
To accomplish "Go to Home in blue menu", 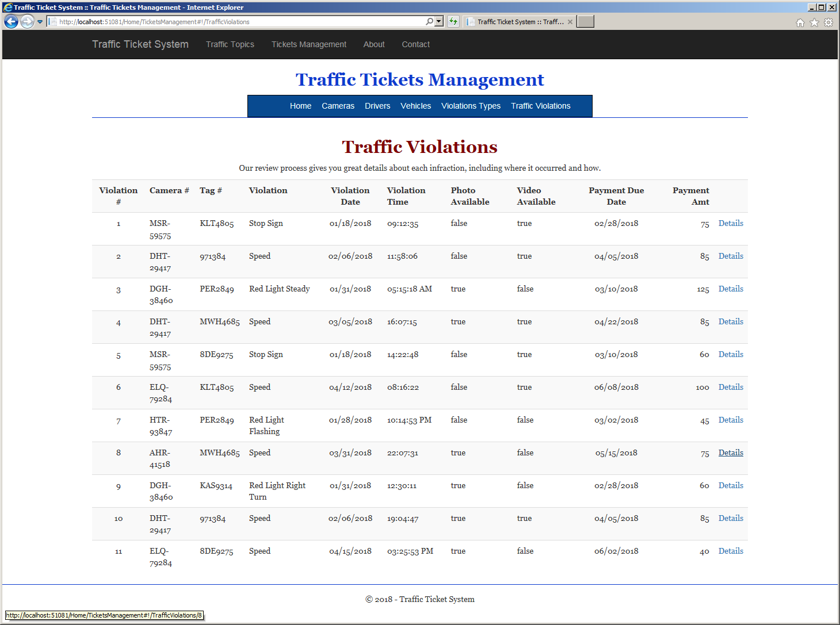I will (300, 106).
